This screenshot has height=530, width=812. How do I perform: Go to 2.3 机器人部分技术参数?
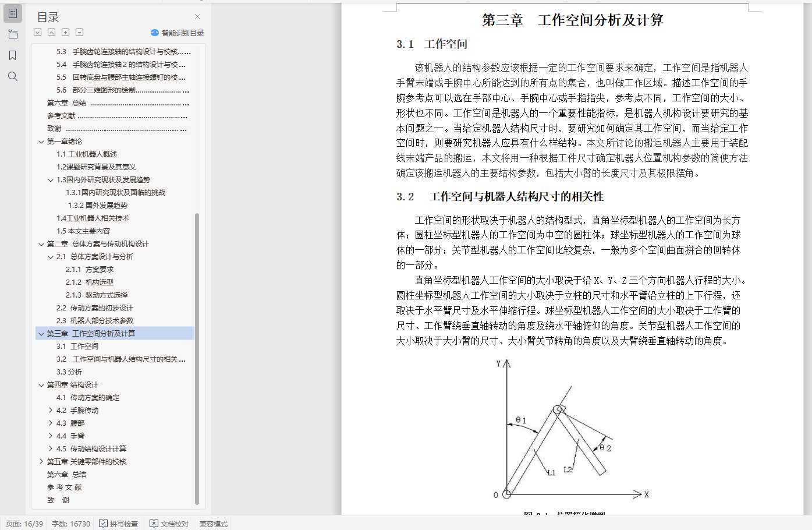[x=95, y=321]
